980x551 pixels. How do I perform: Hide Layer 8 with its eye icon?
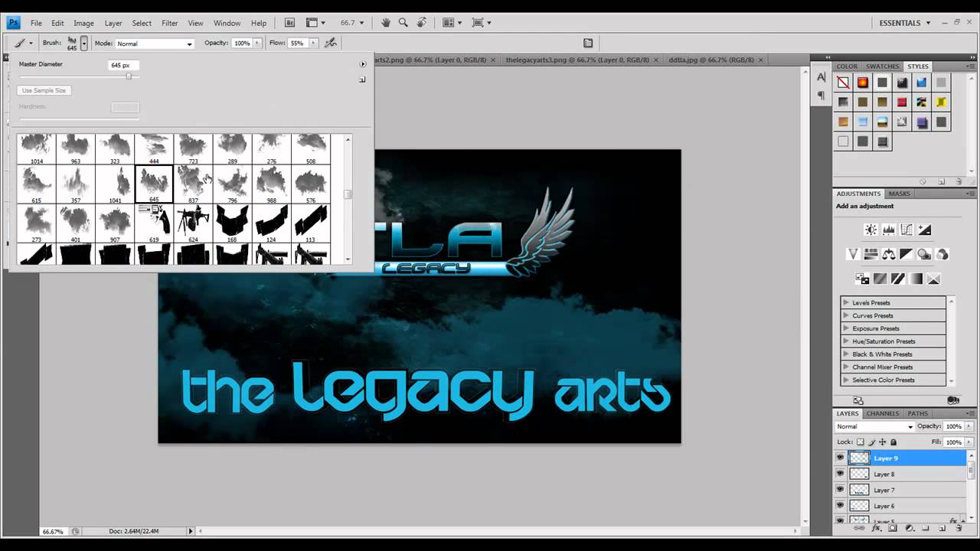(840, 474)
